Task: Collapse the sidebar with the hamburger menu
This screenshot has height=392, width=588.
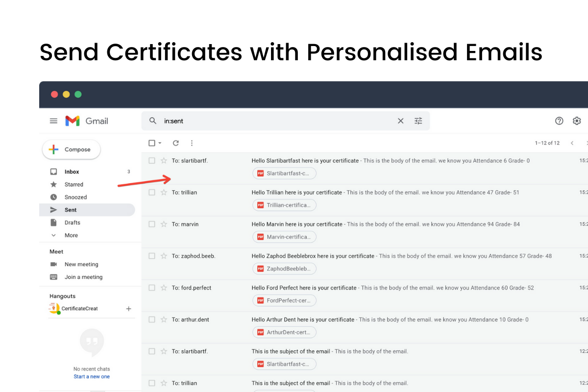Action: coord(53,121)
